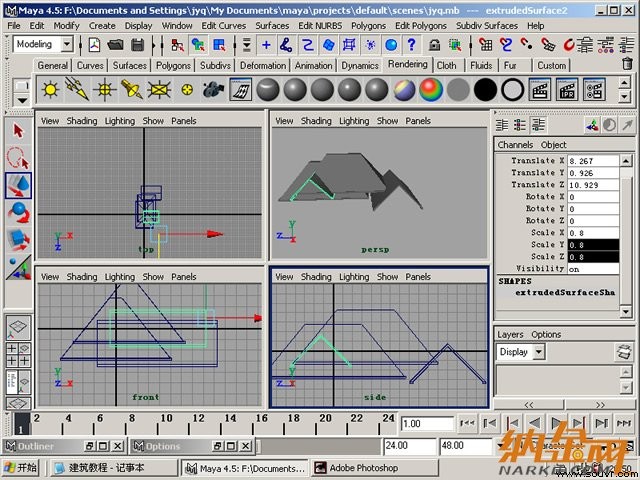Open the Display dropdown in Layers panel
The height and width of the screenshot is (480, 640).
[539, 351]
